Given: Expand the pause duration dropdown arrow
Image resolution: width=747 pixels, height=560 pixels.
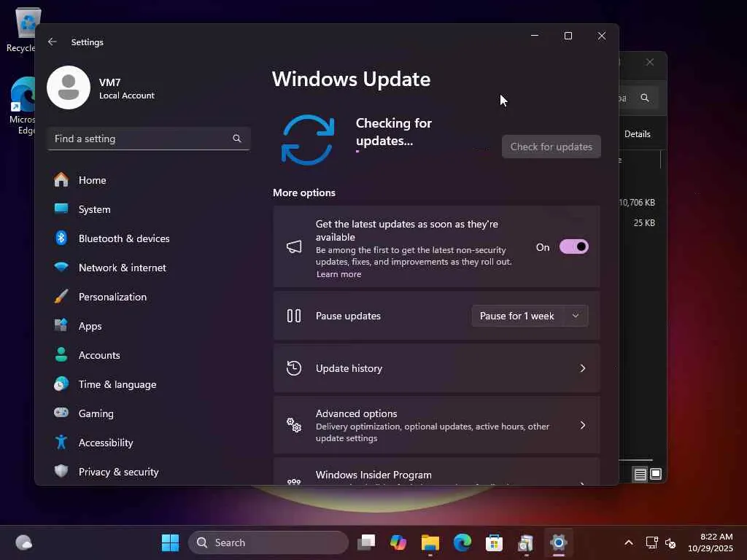Looking at the screenshot, I should (x=576, y=316).
